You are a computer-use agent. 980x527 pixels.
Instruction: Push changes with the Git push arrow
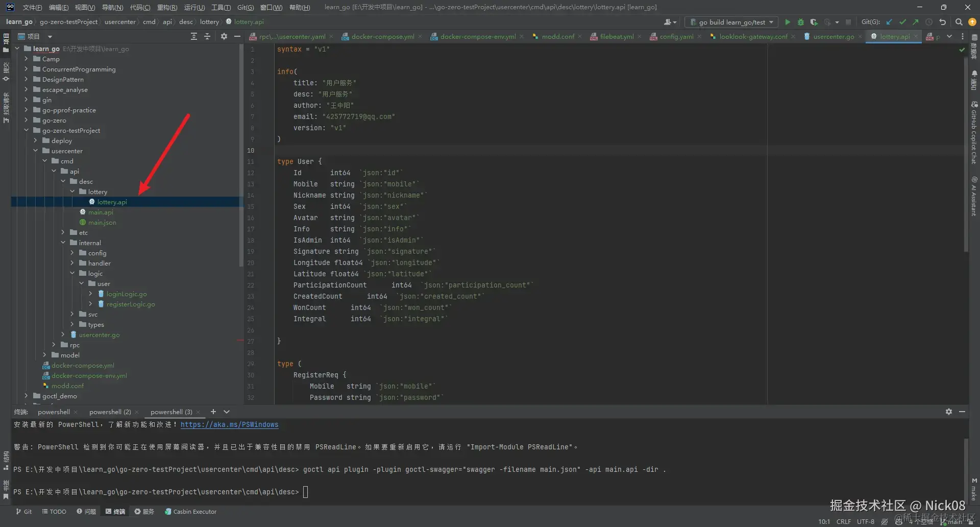916,22
